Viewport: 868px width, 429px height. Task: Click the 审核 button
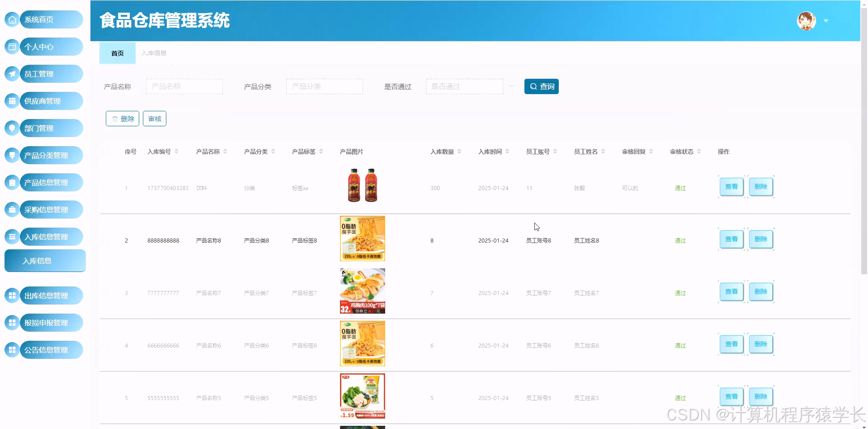coord(154,119)
